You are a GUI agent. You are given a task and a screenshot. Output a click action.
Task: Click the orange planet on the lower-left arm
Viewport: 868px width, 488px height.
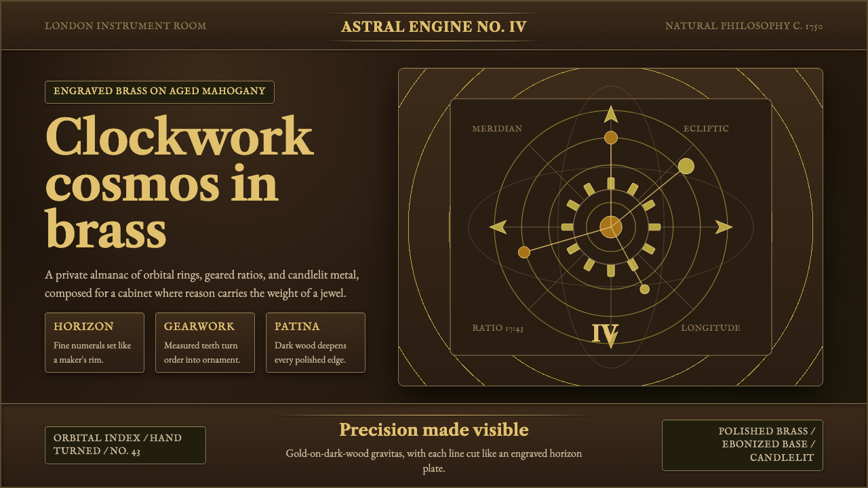pyautogui.click(x=524, y=252)
